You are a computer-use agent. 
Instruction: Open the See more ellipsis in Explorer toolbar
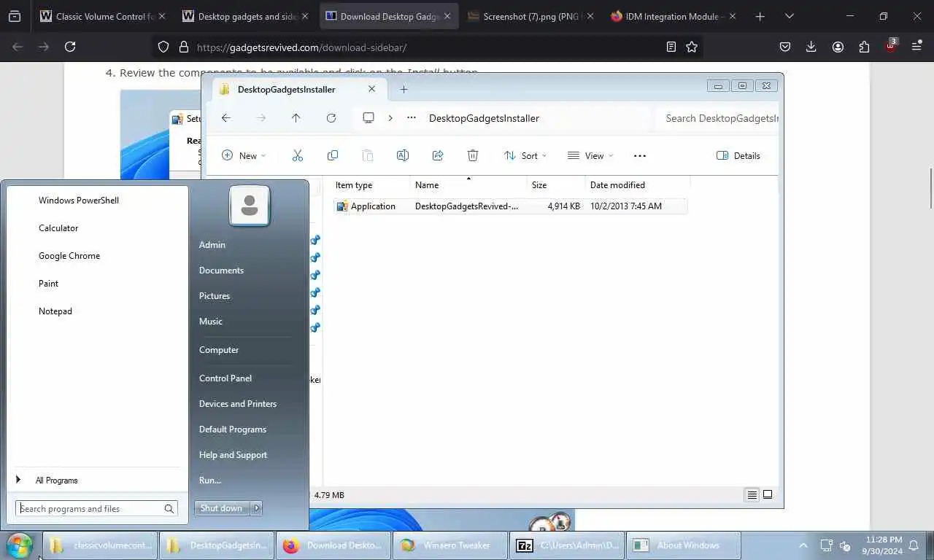640,155
